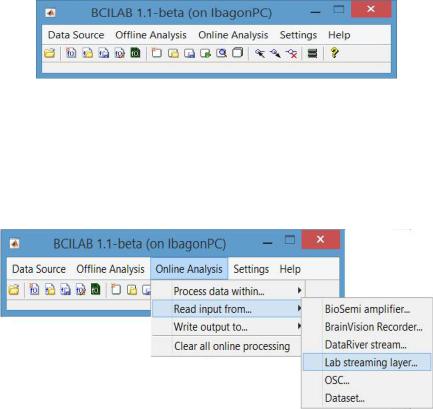Close the highlighted Online Analysis menu in the lower window
The image size is (433, 409).
click(x=189, y=269)
